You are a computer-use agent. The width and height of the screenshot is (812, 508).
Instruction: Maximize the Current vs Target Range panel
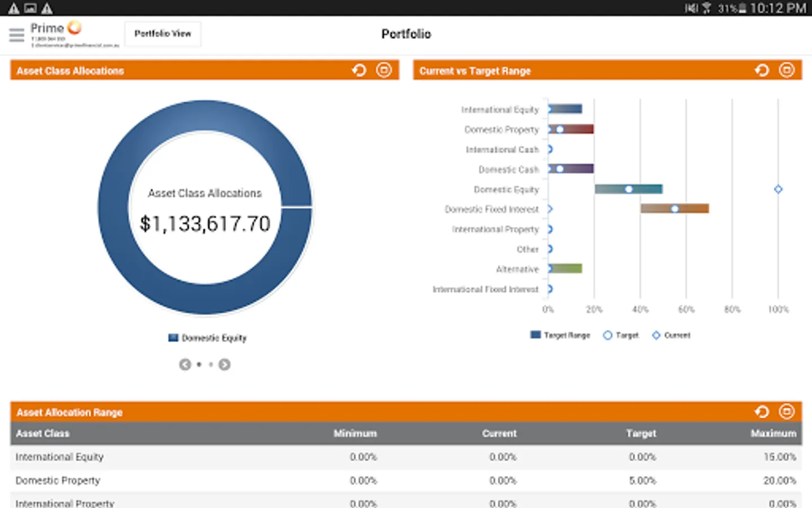(x=787, y=70)
